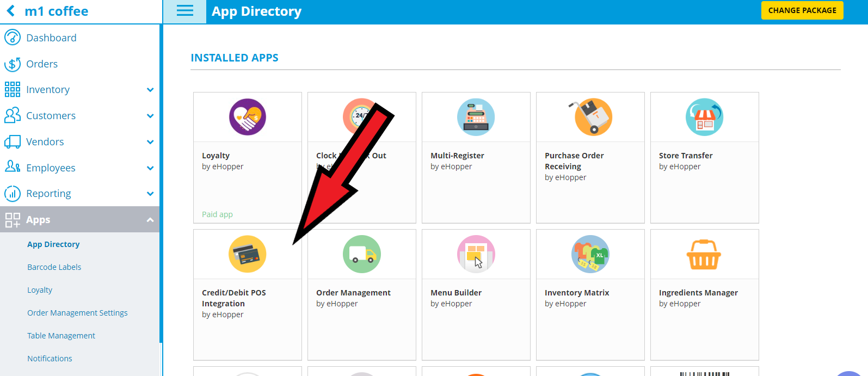Viewport: 868px width, 376px height.
Task: Click the Purchase Order Receiving title
Action: click(574, 161)
